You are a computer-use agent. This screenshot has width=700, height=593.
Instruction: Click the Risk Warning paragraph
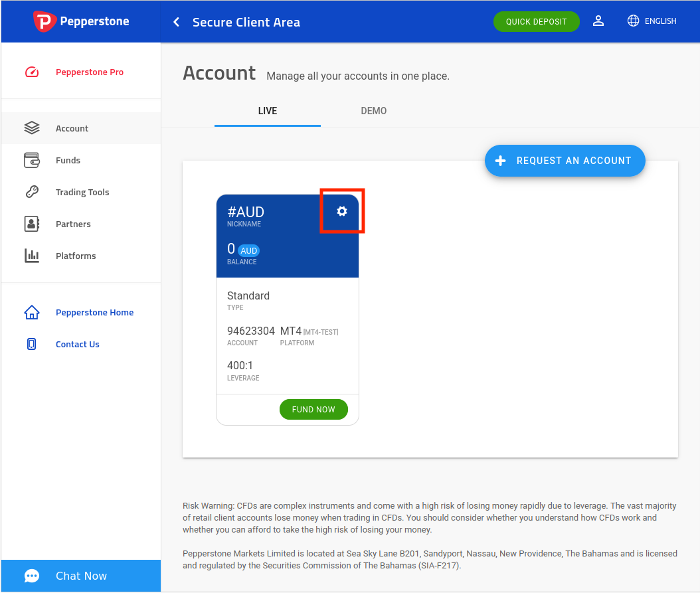click(430, 518)
